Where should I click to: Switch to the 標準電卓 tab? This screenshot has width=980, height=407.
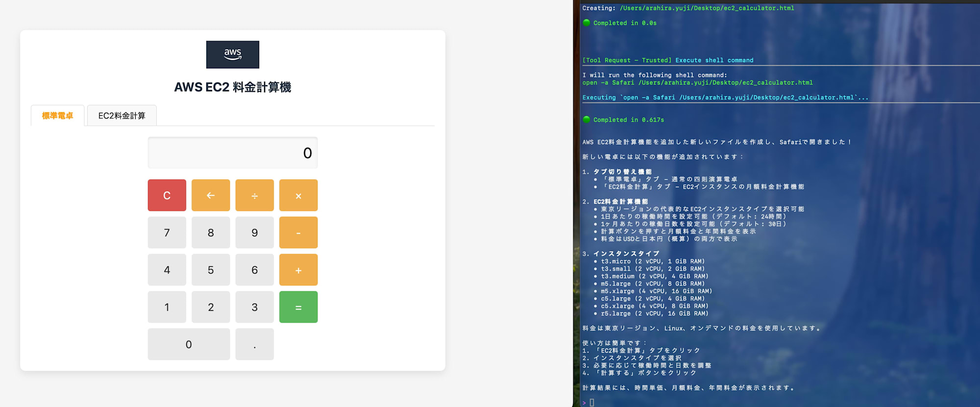point(57,116)
